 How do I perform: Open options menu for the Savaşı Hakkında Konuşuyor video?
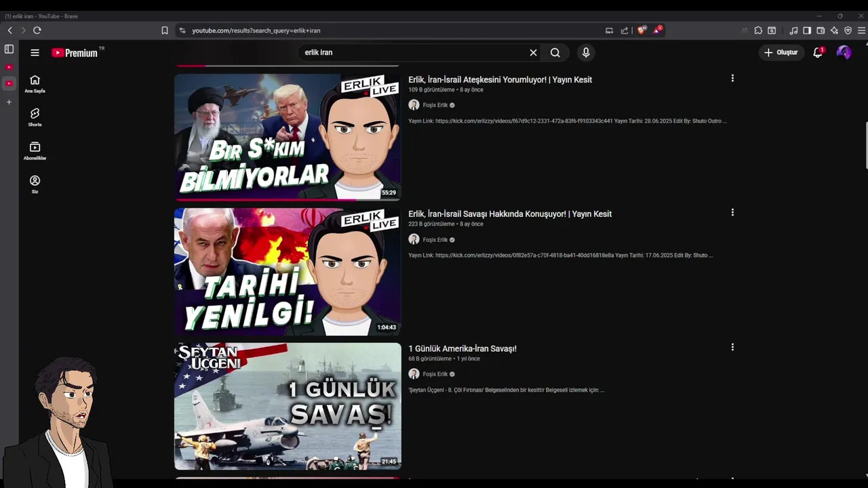click(x=732, y=213)
